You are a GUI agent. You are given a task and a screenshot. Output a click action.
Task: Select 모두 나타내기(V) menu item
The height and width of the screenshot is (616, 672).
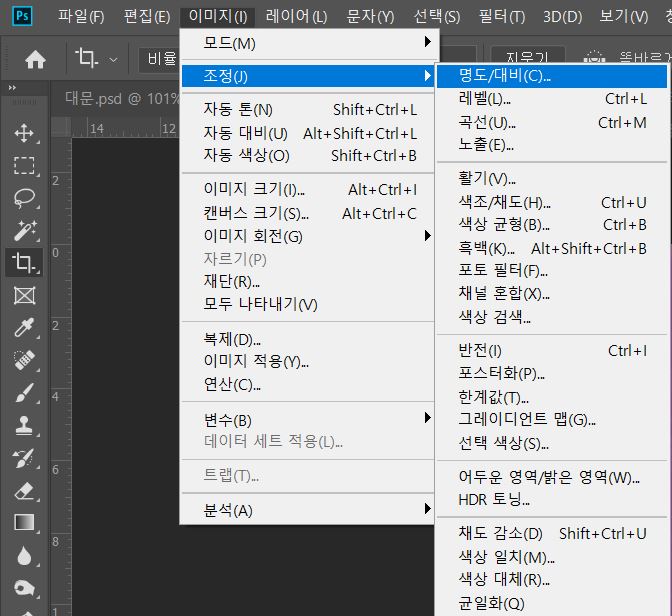[309, 304]
